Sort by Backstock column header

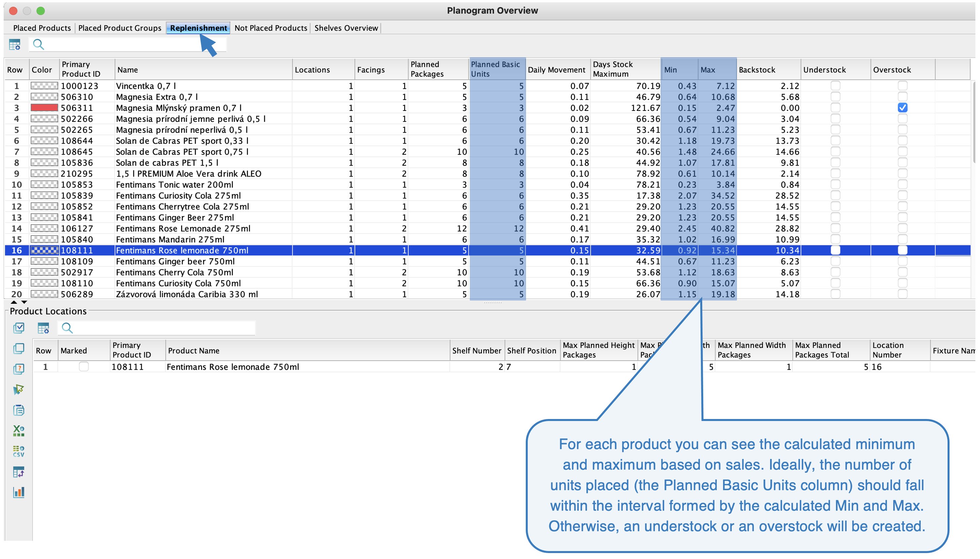768,69
